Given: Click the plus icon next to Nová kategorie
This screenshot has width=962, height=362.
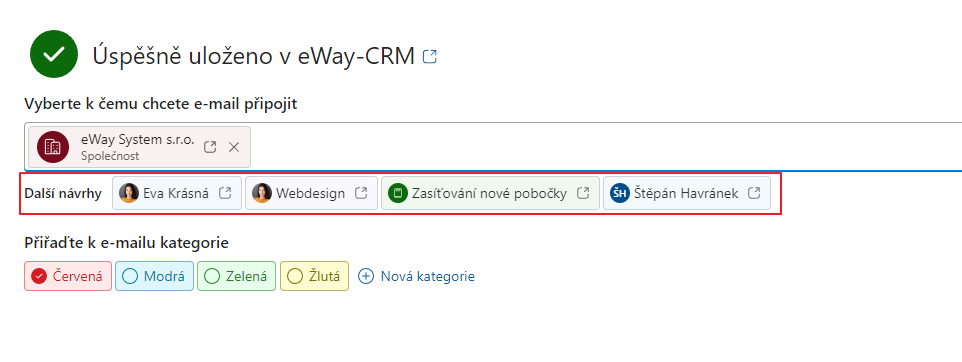Looking at the screenshot, I should 366,276.
